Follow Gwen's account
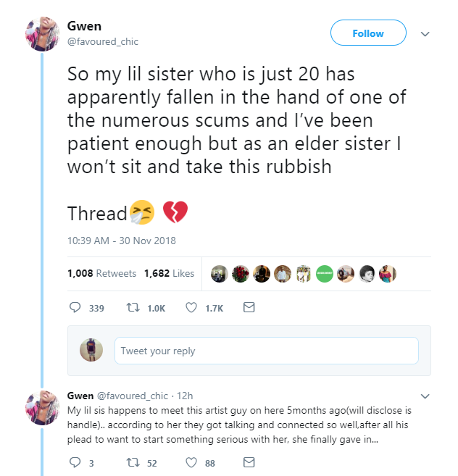This screenshot has width=458, height=476. tap(367, 33)
